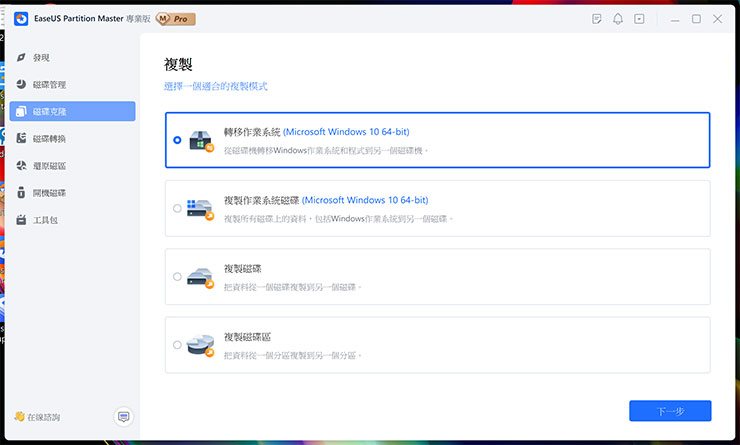Open the notification bell in title bar
The height and width of the screenshot is (445, 740).
(618, 19)
